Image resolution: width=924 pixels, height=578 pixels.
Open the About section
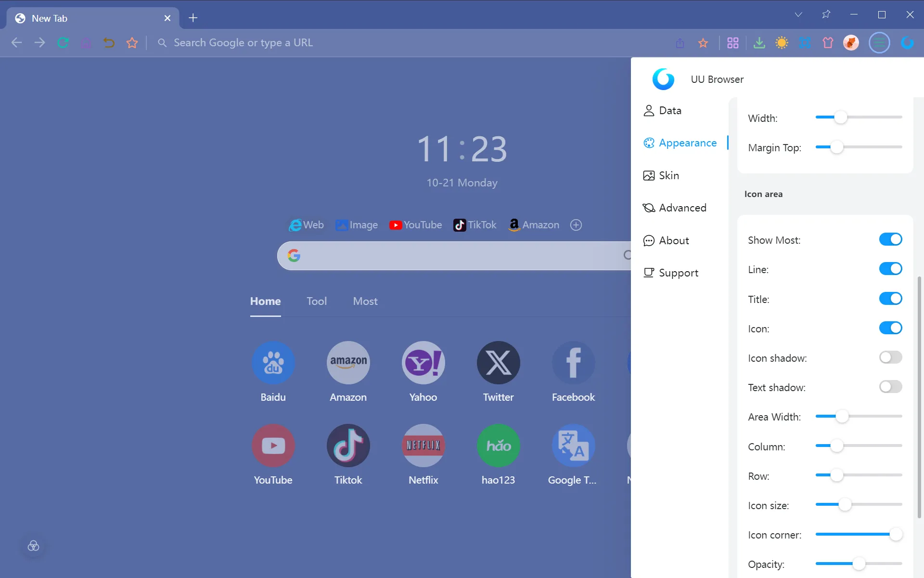pos(666,240)
